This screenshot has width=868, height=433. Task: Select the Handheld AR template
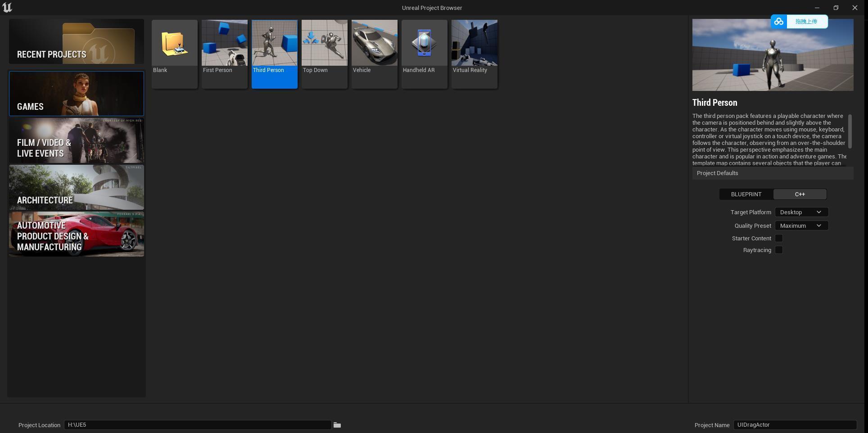[424, 54]
